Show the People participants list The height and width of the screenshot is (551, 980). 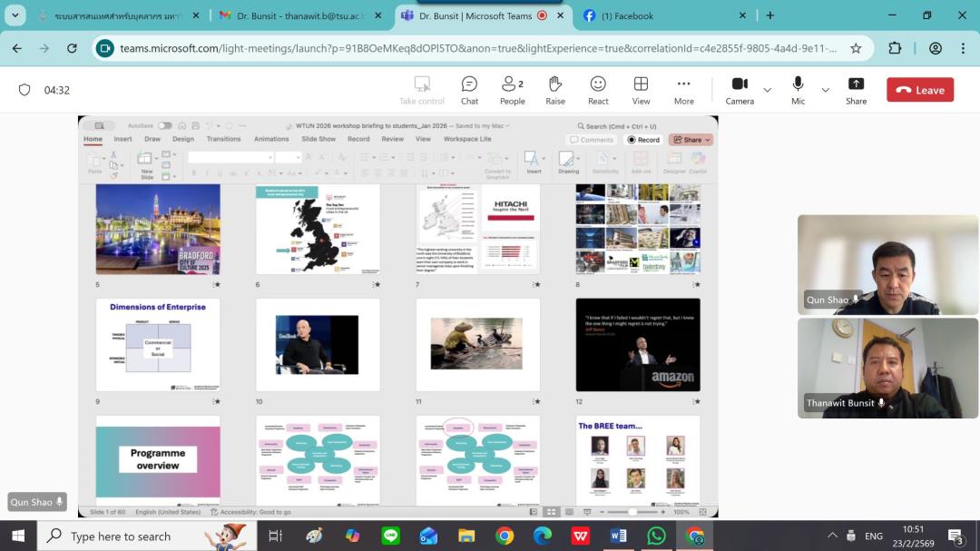click(x=512, y=90)
